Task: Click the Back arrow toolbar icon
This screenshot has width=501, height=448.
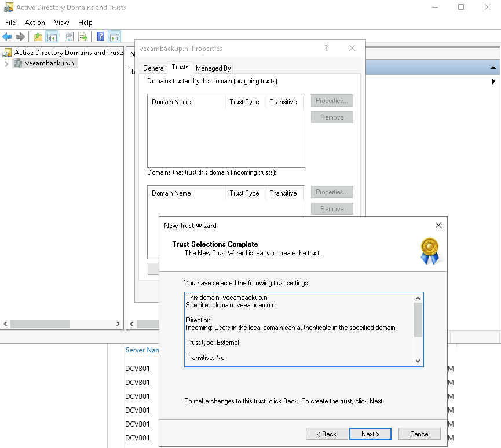Action: [7, 37]
